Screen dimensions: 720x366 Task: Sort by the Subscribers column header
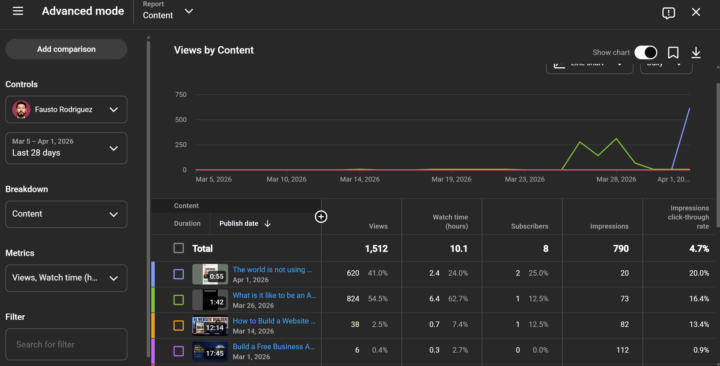point(529,226)
